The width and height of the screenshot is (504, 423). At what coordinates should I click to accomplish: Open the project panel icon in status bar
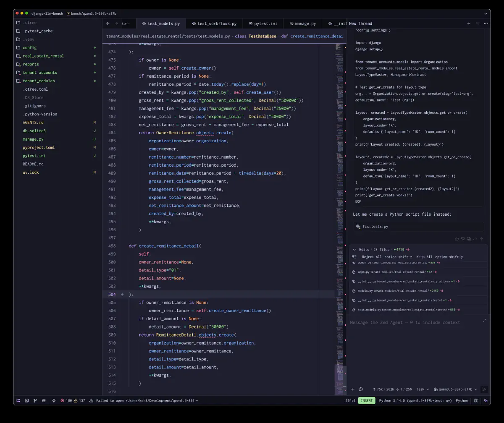(x=18, y=400)
